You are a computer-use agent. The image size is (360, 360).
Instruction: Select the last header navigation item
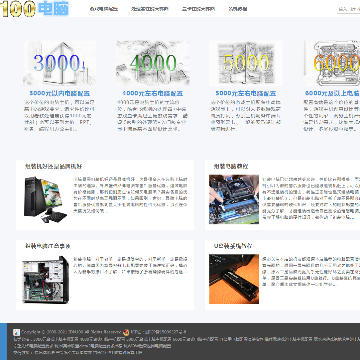click(238, 9)
